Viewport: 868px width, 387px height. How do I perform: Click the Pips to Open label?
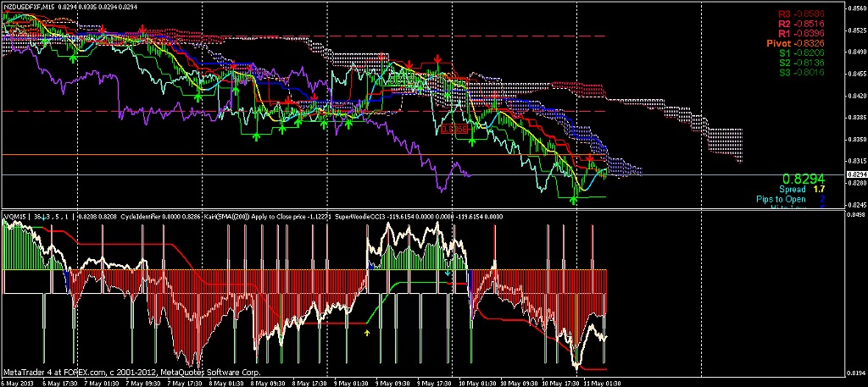coord(782,200)
